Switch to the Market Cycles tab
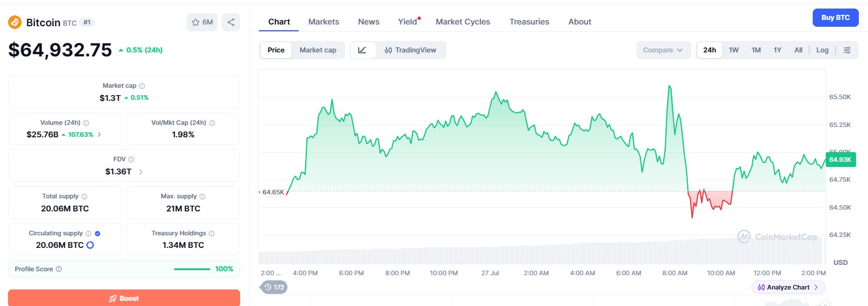The width and height of the screenshot is (868, 306). pos(463,22)
